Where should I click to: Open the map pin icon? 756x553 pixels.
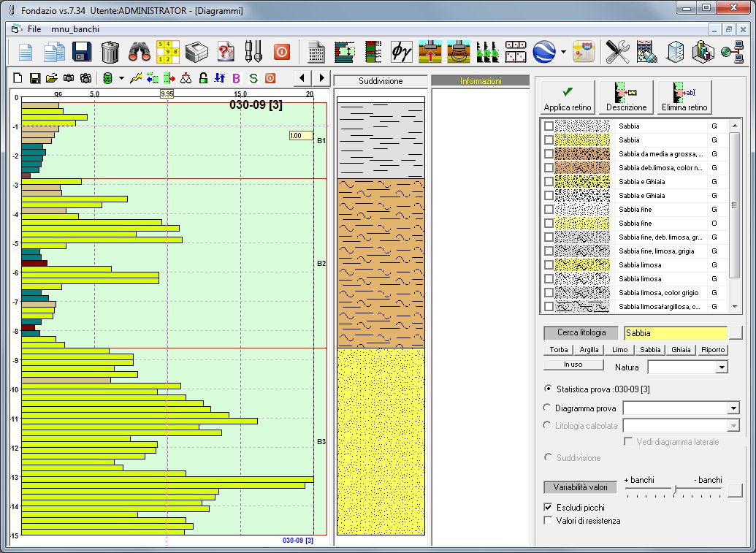click(x=584, y=52)
